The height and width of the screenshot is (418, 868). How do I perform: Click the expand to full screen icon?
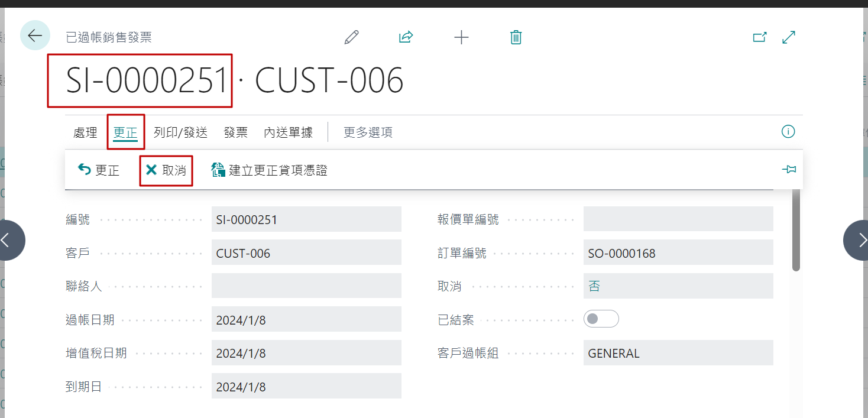pos(789,37)
